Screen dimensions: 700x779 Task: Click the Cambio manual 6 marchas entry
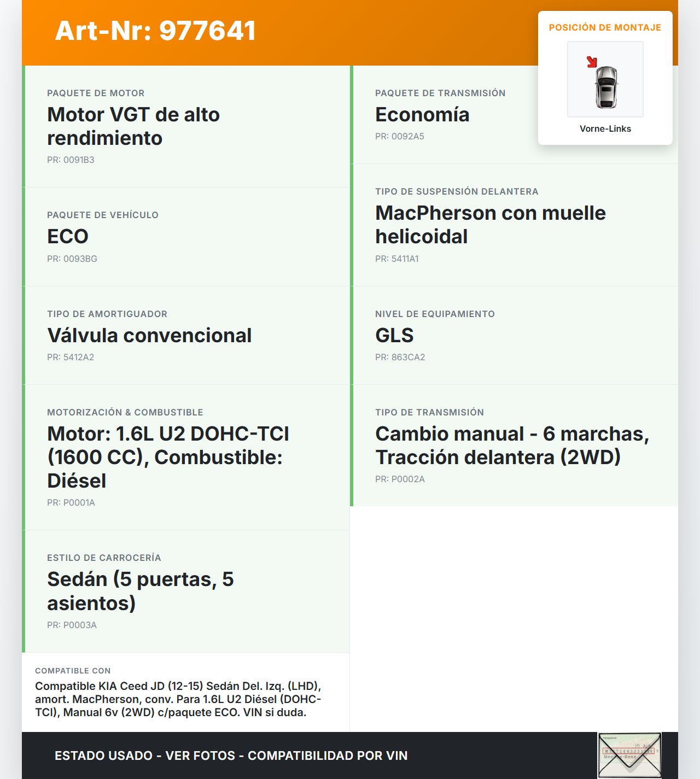[512, 446]
